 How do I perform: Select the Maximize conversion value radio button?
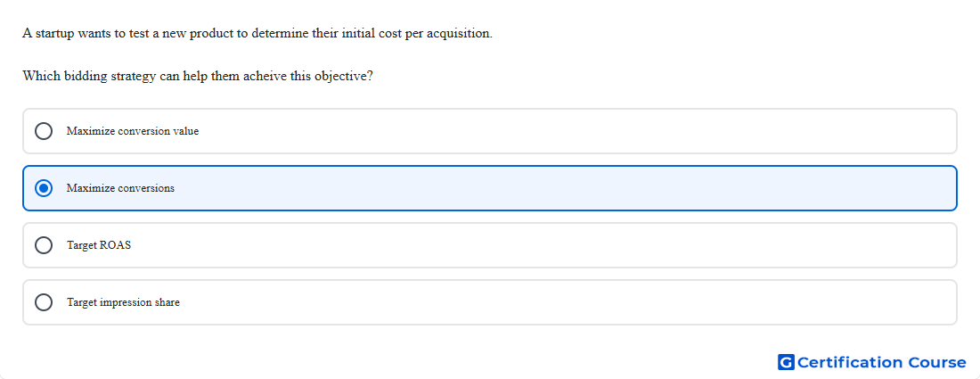(x=44, y=131)
